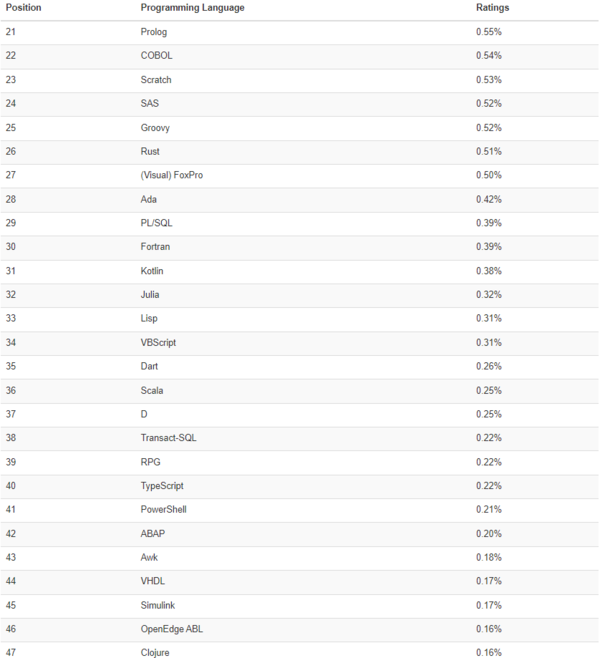This screenshot has height=658, width=600.
Task: Select the Clojure row name
Action: coord(156,653)
